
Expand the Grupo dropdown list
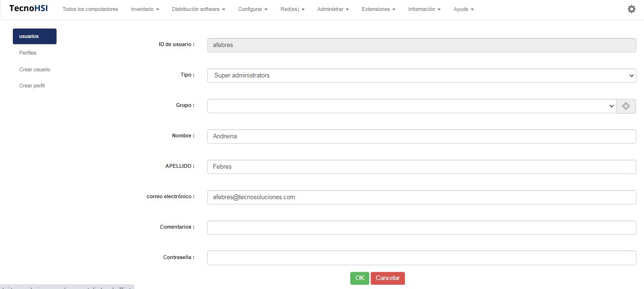pos(412,106)
